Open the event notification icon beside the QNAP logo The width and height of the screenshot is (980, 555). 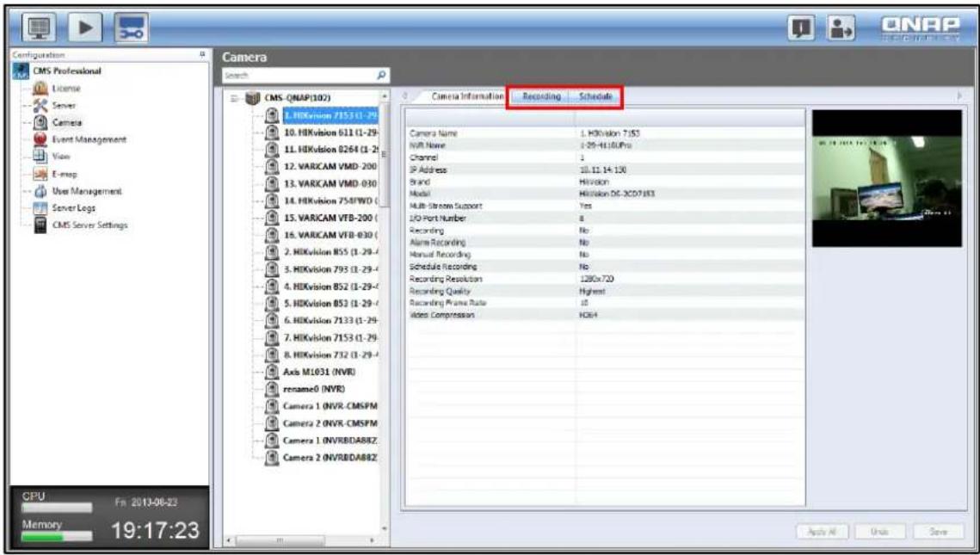click(801, 28)
